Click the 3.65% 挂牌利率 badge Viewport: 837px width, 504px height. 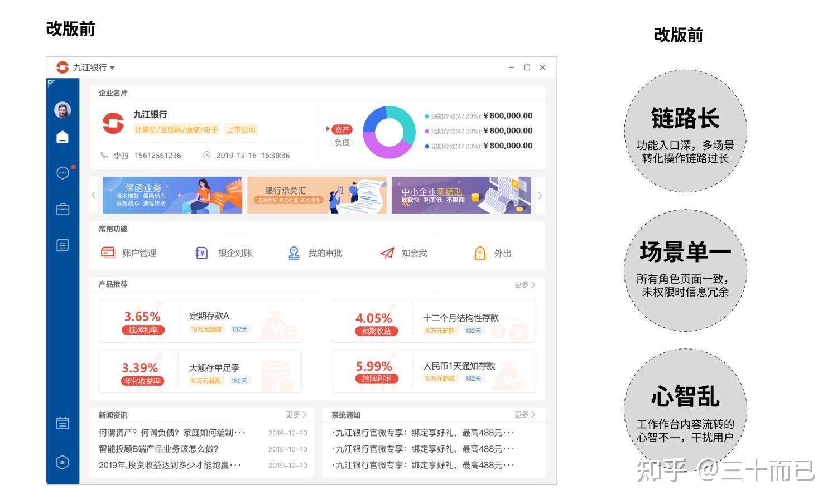pyautogui.click(x=142, y=329)
